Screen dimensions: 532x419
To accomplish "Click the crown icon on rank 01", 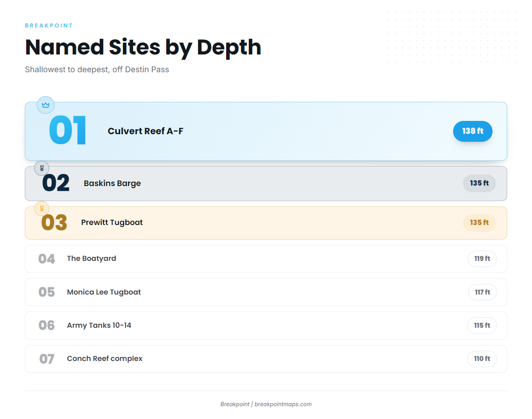I will [46, 105].
